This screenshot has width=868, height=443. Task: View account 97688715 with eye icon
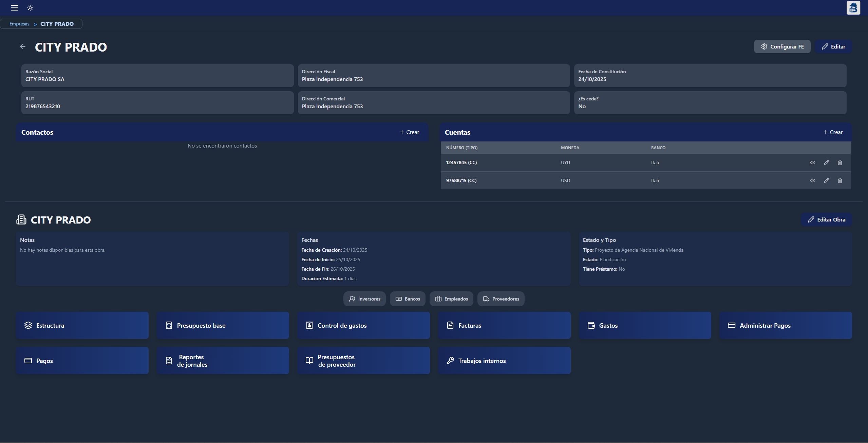pos(813,180)
